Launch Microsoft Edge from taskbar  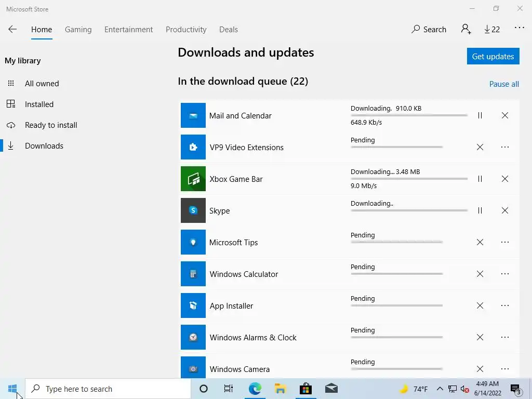point(255,389)
